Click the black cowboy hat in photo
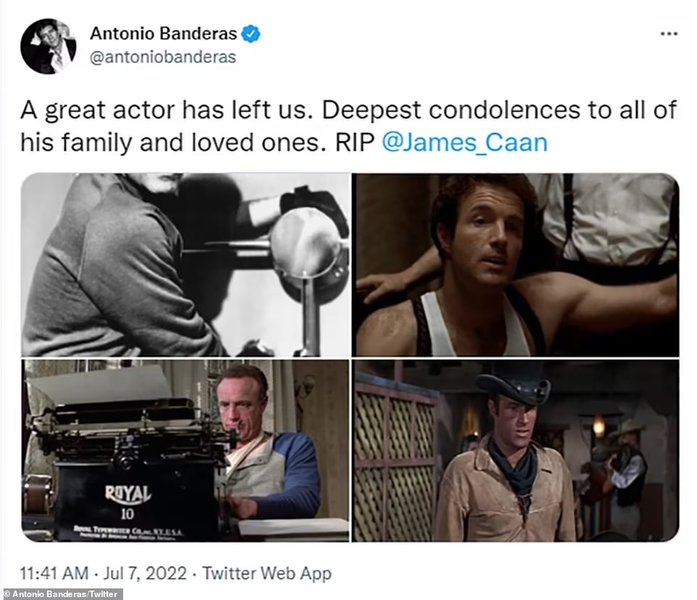This screenshot has width=697, height=600. [x=514, y=386]
